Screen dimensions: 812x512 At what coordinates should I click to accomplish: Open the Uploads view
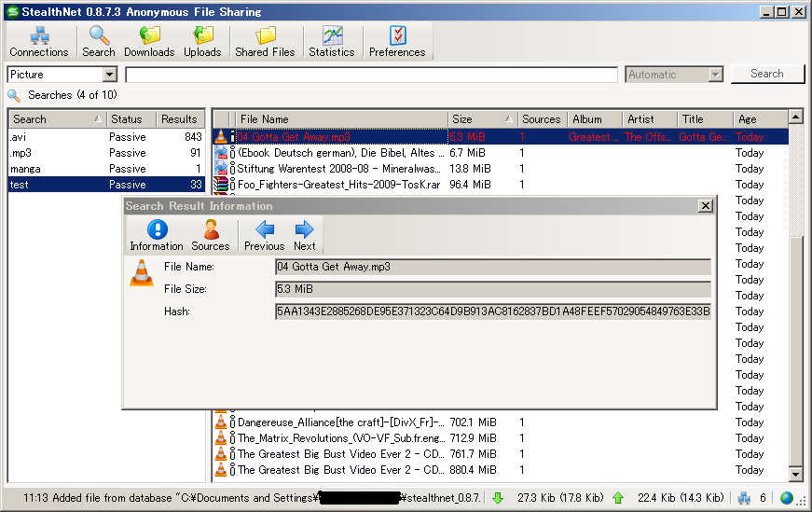click(x=202, y=41)
